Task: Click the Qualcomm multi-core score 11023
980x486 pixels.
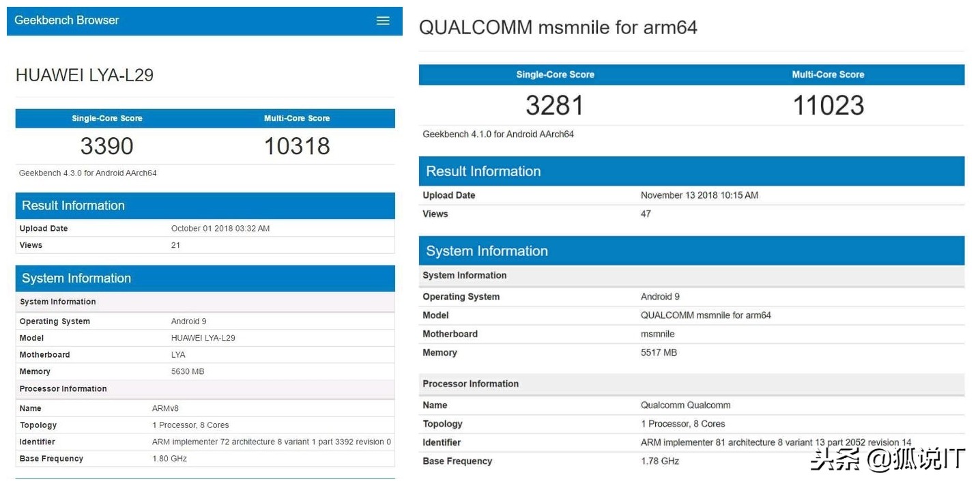Action: (x=828, y=106)
